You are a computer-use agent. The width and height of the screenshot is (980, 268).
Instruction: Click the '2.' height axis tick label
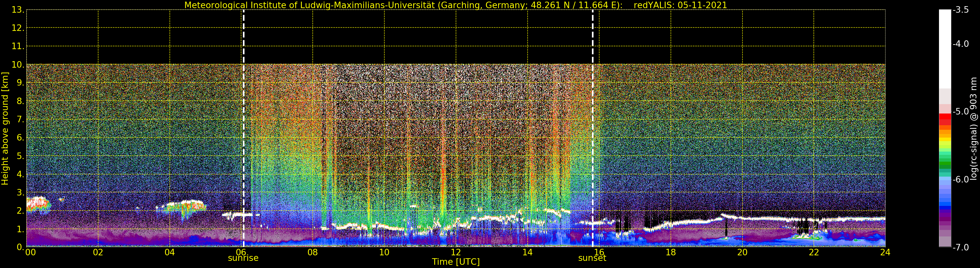[20, 211]
